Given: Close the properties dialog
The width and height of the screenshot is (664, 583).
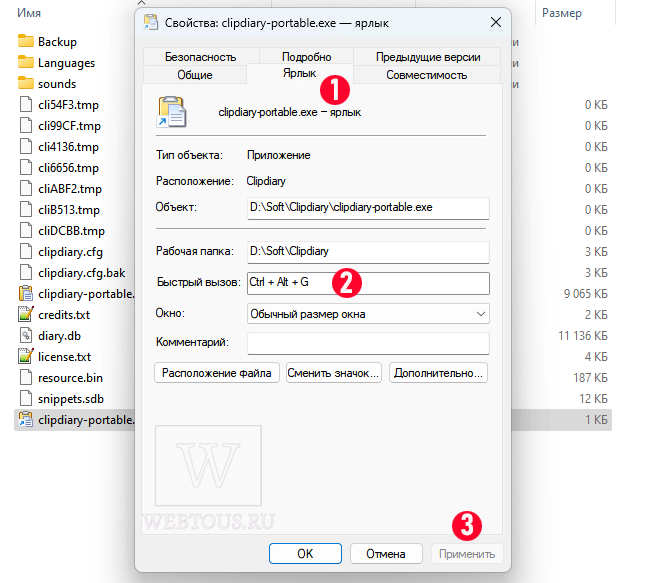Looking at the screenshot, I should [496, 22].
